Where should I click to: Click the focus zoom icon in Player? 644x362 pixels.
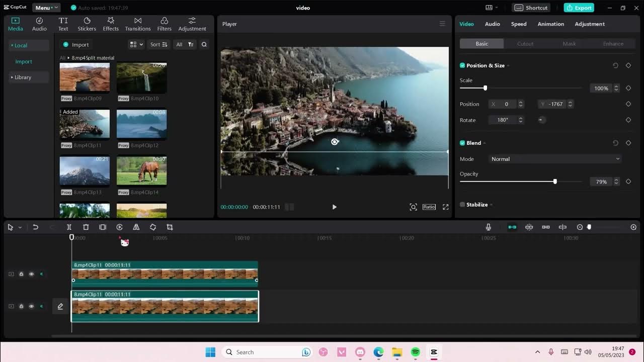413,207
